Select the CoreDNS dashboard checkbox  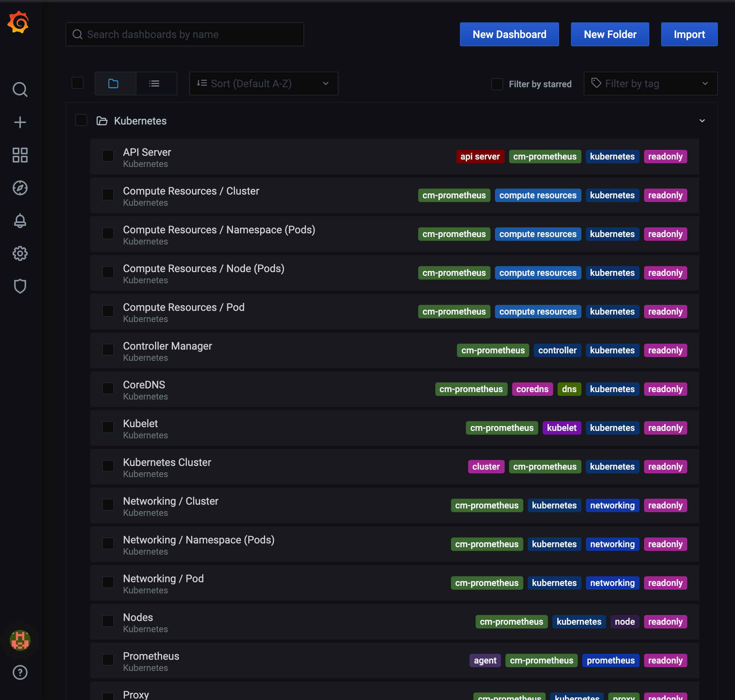click(108, 388)
